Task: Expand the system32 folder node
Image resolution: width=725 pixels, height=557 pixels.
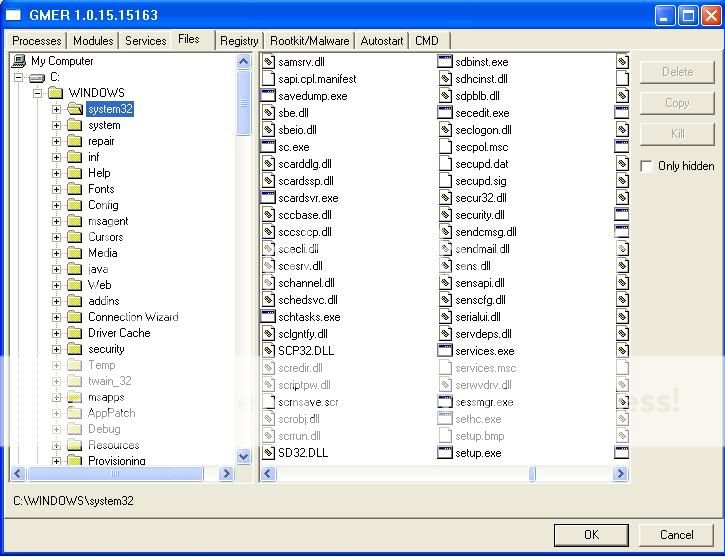Action: [x=56, y=109]
